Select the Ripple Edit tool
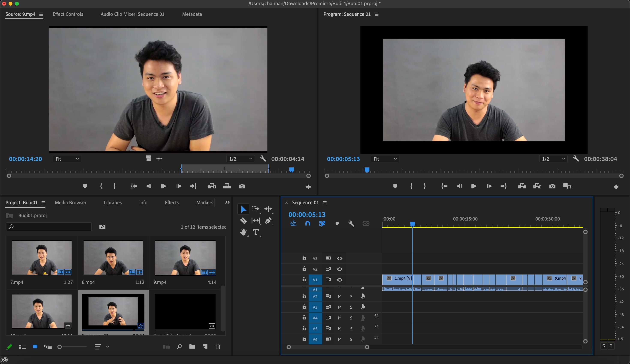630x364 pixels. (268, 209)
